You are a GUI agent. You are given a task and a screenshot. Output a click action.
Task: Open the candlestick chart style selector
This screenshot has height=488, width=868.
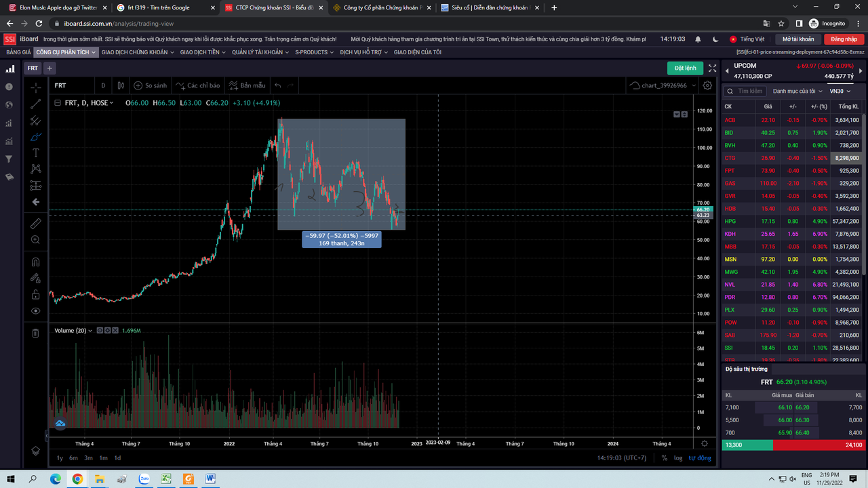pyautogui.click(x=121, y=85)
